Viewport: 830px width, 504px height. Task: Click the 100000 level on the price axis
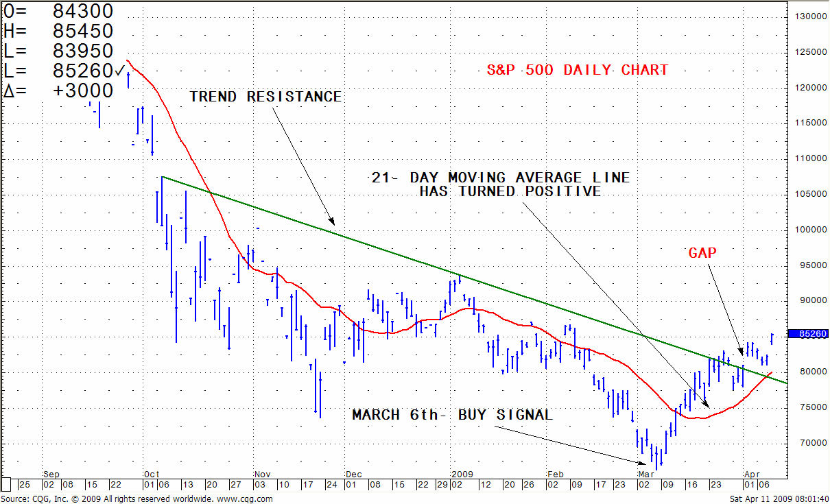pos(808,230)
